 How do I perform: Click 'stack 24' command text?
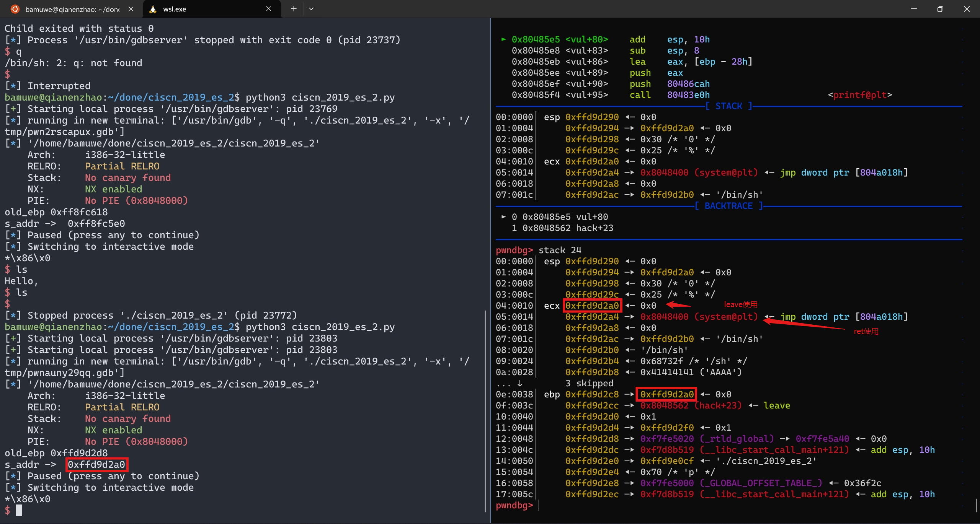click(x=560, y=250)
